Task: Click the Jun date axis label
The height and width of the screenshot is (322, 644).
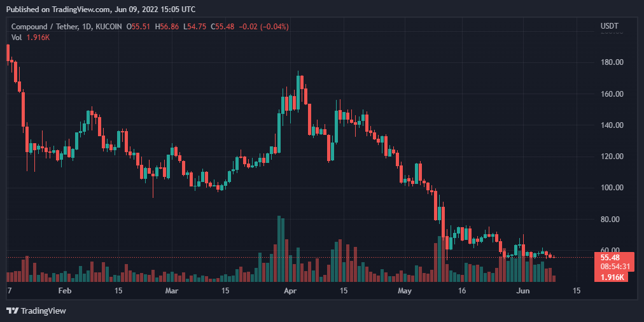Action: click(523, 291)
